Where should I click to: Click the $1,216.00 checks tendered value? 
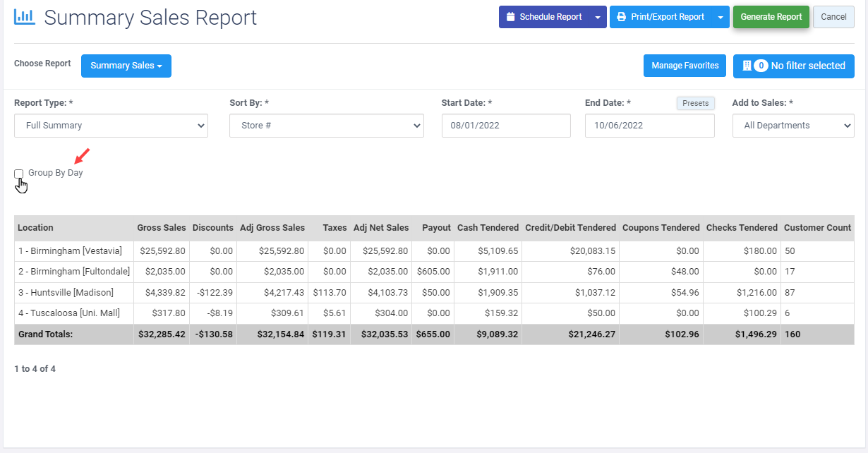[756, 293]
